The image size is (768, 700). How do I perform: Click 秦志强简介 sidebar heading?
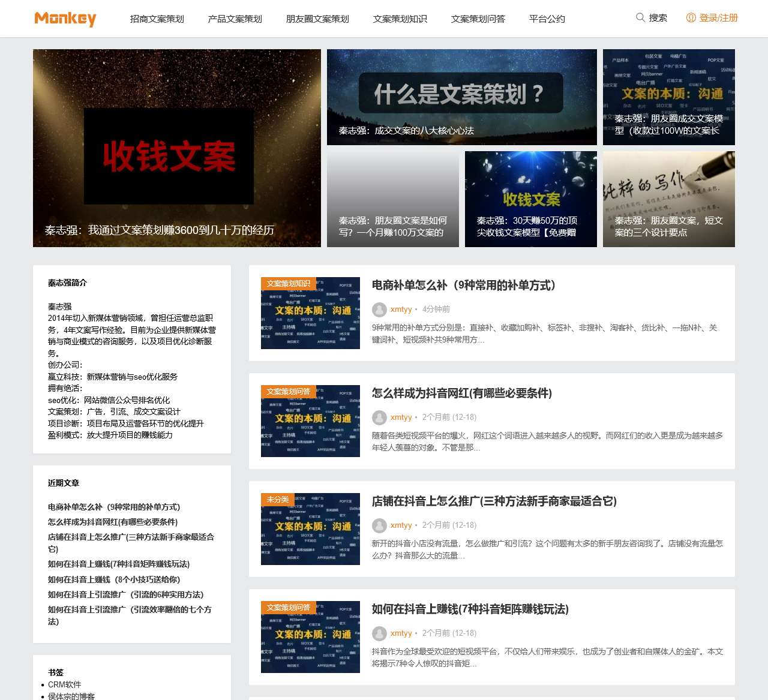(67, 283)
